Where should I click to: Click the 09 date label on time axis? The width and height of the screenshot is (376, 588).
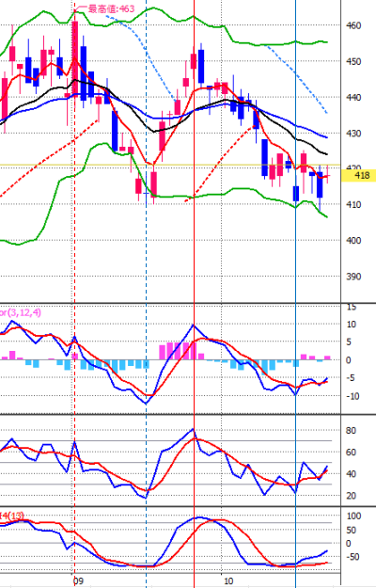coord(78,581)
